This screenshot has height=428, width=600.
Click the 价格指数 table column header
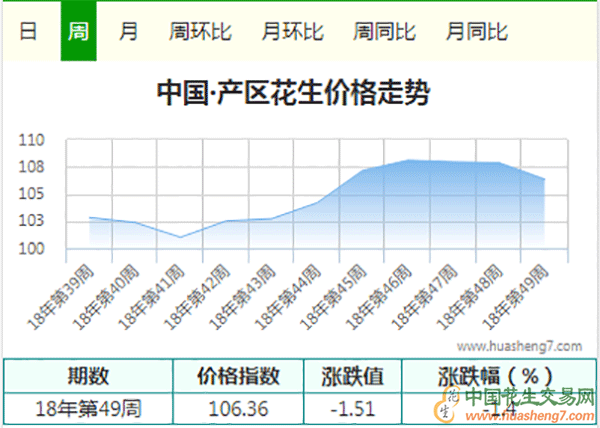pos(238,376)
